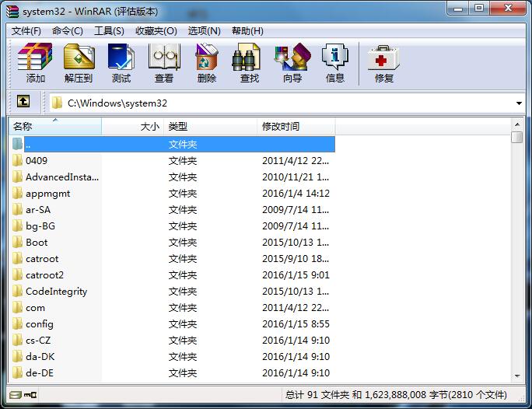Close the WinRAR window
Image resolution: width=532 pixels, height=409 pixels.
tap(508, 9)
